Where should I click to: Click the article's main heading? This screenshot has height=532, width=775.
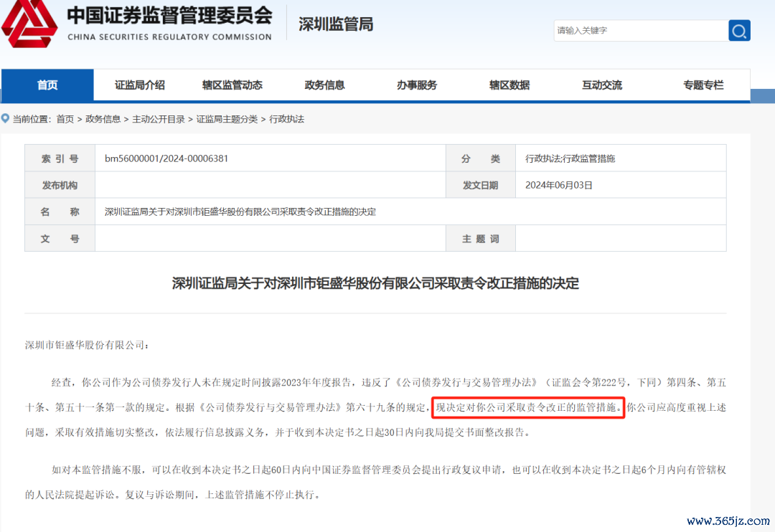click(375, 283)
